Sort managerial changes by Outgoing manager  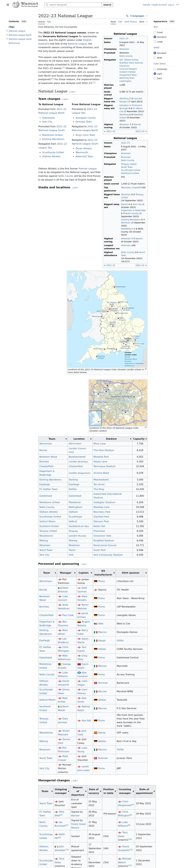pyautogui.click(x=62, y=791)
